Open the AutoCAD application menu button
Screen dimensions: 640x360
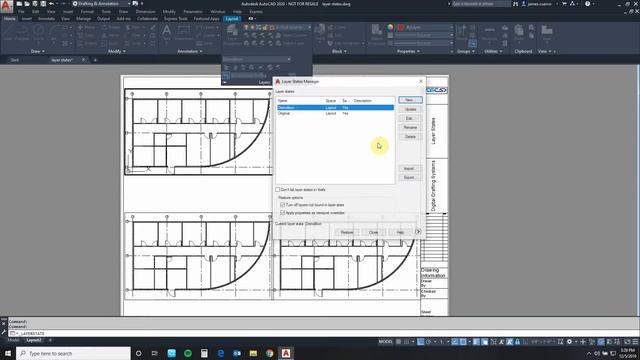(6, 6)
